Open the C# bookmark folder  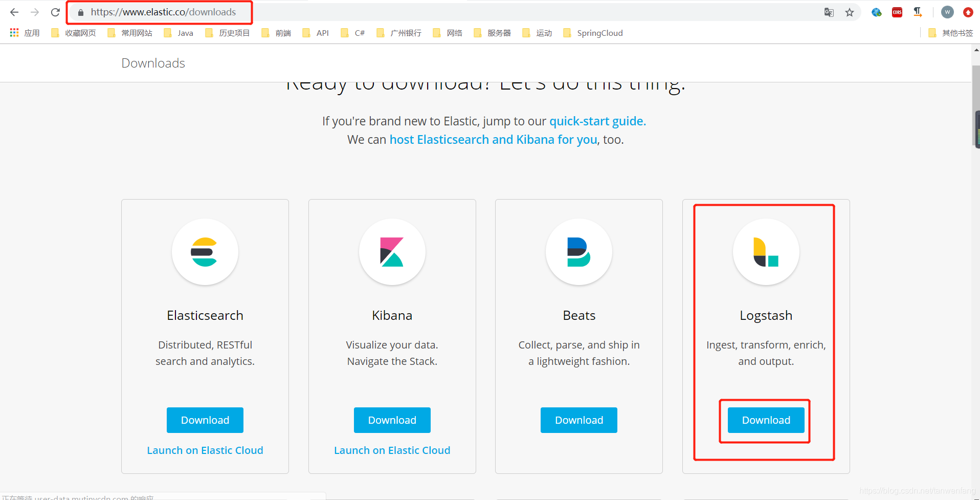(x=353, y=33)
